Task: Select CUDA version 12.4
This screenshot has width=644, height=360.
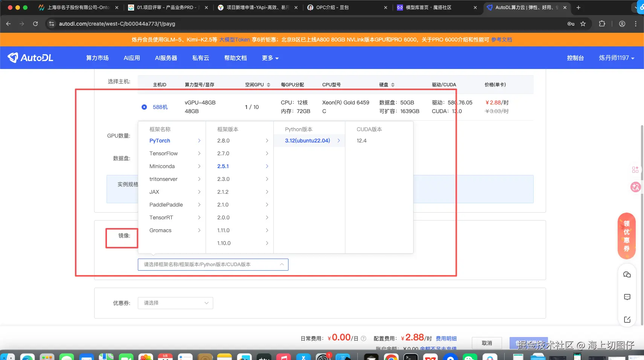Action: (379, 141)
